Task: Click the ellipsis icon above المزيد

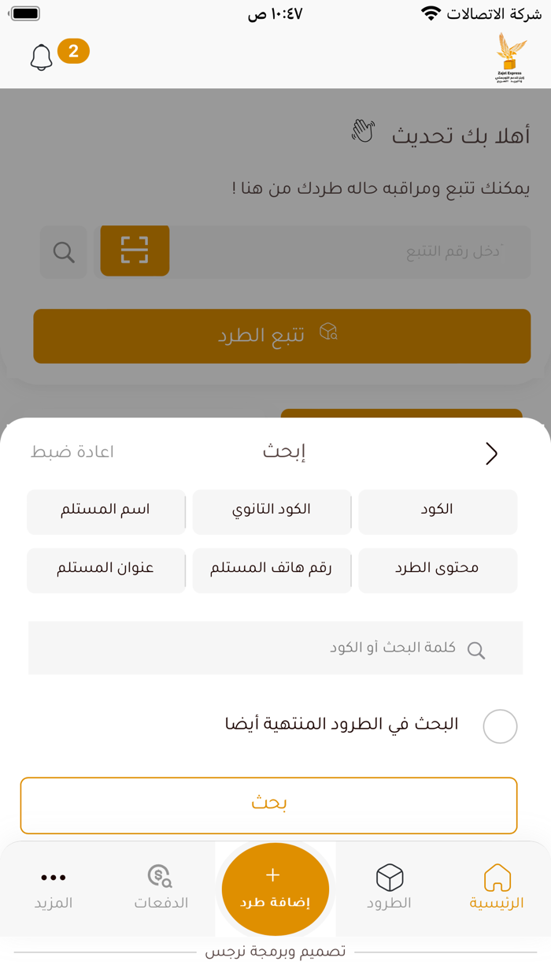Action: [55, 877]
